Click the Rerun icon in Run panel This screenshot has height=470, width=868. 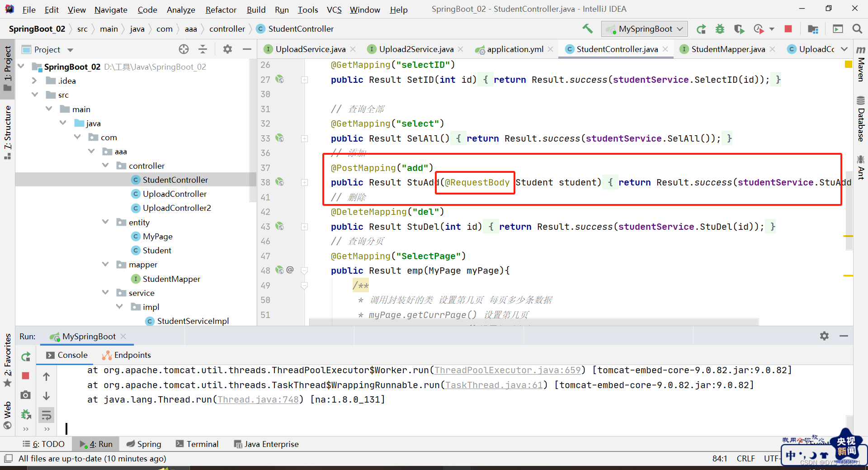point(26,356)
